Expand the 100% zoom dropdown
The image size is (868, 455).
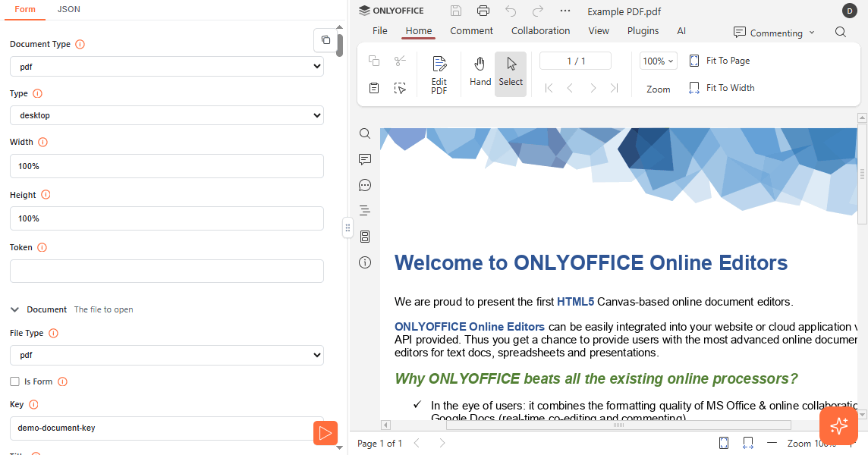coord(658,61)
